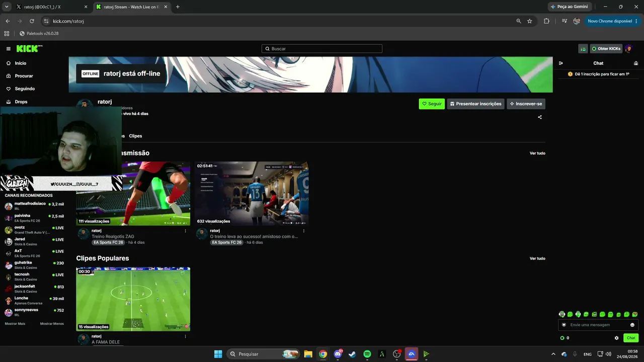
Task: Open Spotify from the taskbar
Action: point(367,354)
